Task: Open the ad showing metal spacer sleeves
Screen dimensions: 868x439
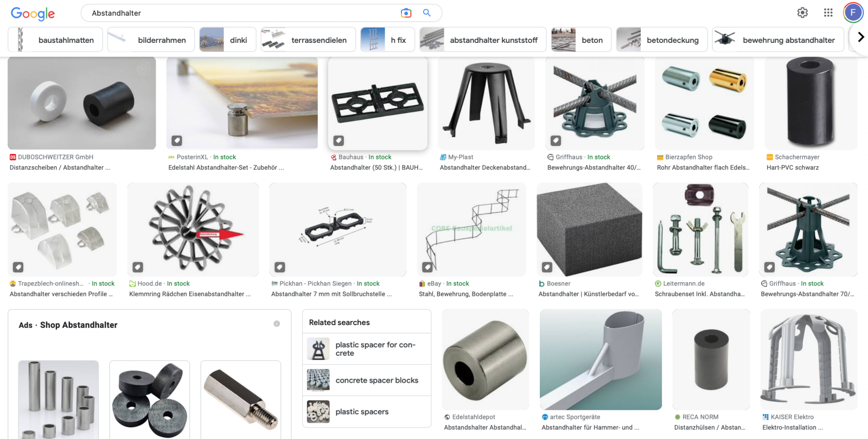Action: click(x=59, y=399)
